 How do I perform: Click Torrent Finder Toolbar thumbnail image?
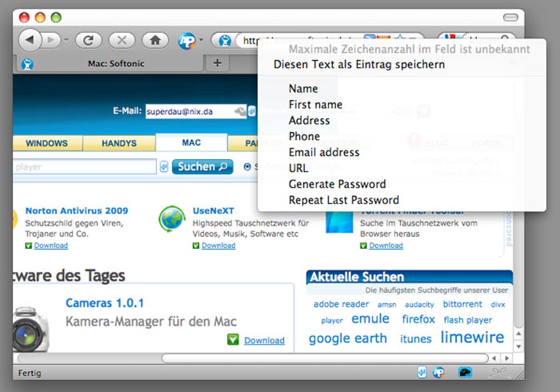point(339,221)
